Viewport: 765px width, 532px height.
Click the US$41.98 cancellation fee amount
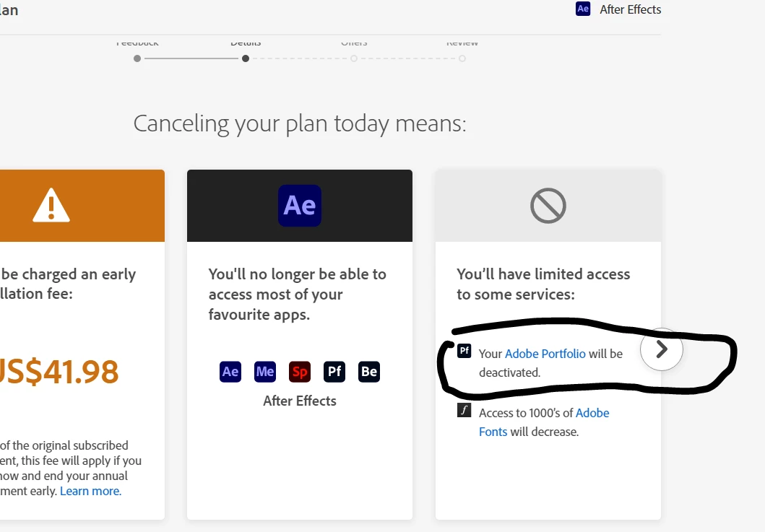coord(59,372)
